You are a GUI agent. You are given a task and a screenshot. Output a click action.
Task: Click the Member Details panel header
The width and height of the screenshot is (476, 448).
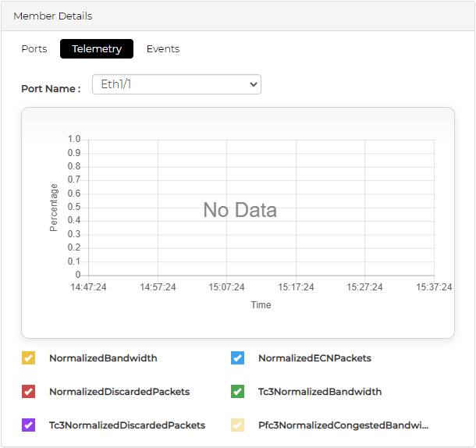53,16
